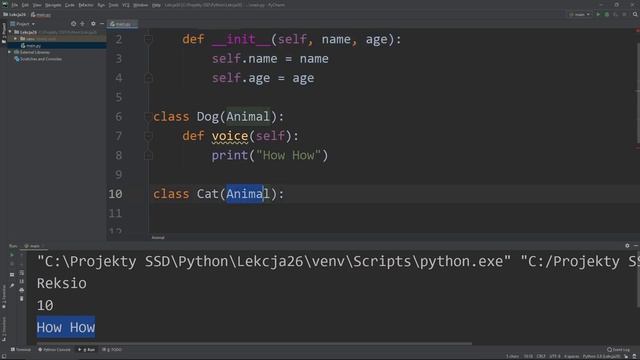Open the File menu
Screen dimensions: 640x360
pos(15,5)
